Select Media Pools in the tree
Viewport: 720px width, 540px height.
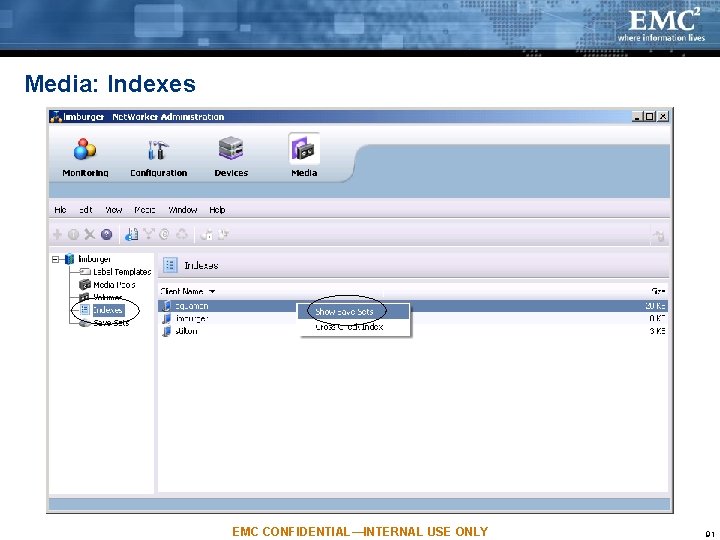[x=114, y=285]
